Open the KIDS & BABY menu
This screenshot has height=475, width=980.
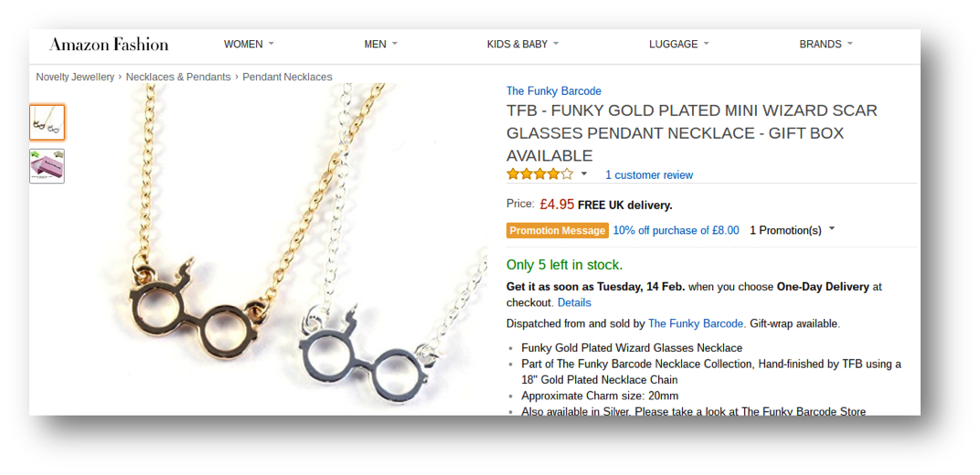click(x=522, y=44)
